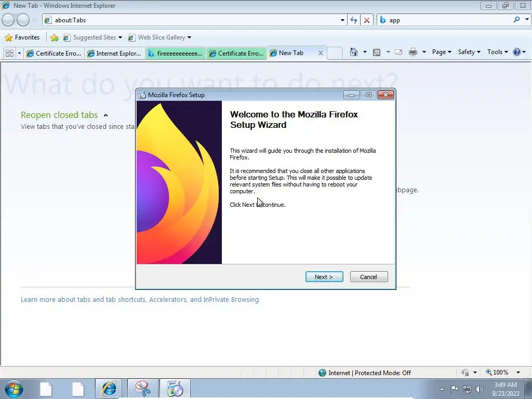Click the Help question mark icon

[x=517, y=52]
